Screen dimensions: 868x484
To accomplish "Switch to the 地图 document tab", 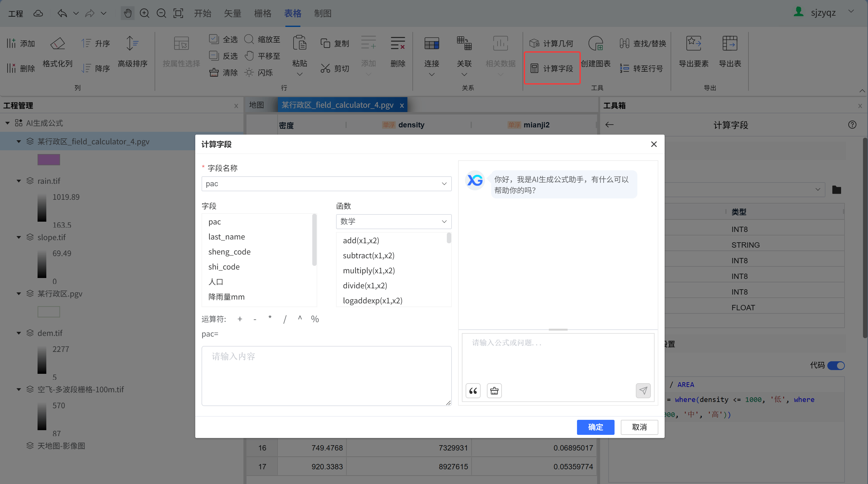I will click(257, 105).
